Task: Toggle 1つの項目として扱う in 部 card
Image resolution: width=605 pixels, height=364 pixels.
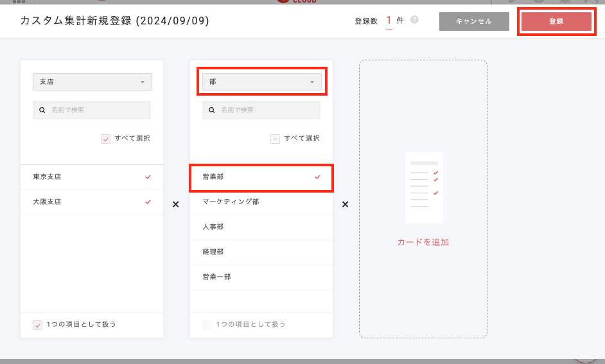Action: (x=207, y=325)
